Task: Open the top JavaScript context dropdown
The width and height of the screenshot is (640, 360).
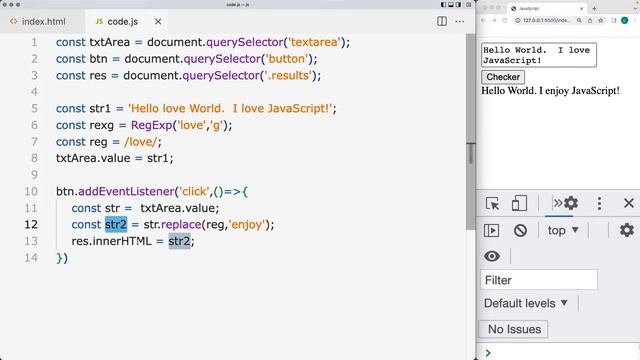Action: (563, 231)
